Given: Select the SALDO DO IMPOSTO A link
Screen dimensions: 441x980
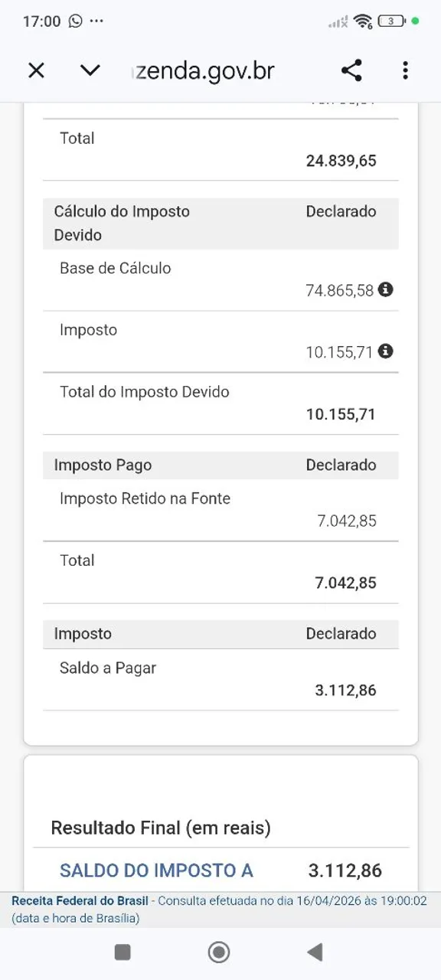Looking at the screenshot, I should (x=156, y=871).
